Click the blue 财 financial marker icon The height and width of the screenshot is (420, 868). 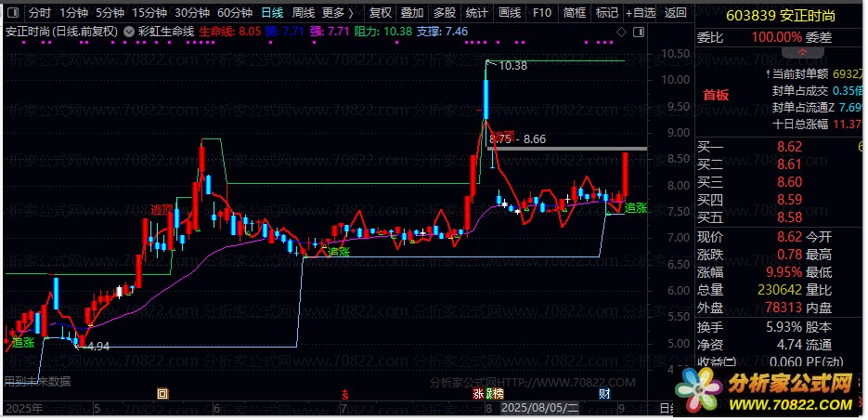pos(605,395)
